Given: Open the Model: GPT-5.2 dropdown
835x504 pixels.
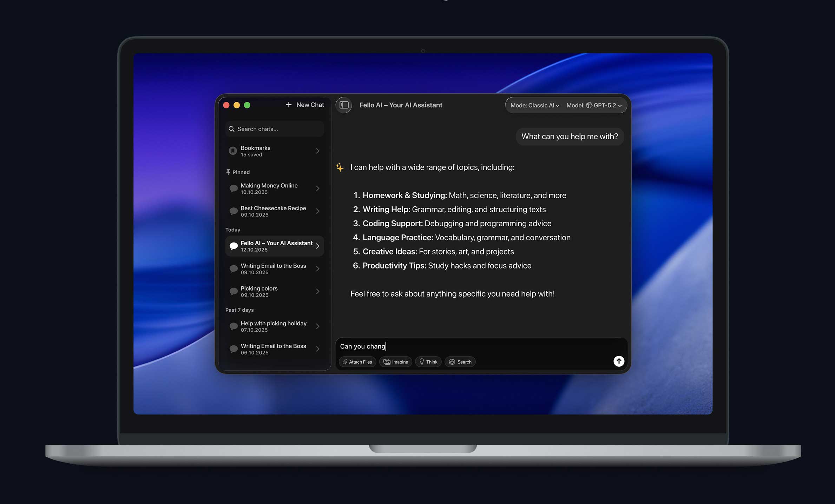Looking at the screenshot, I should [594, 105].
